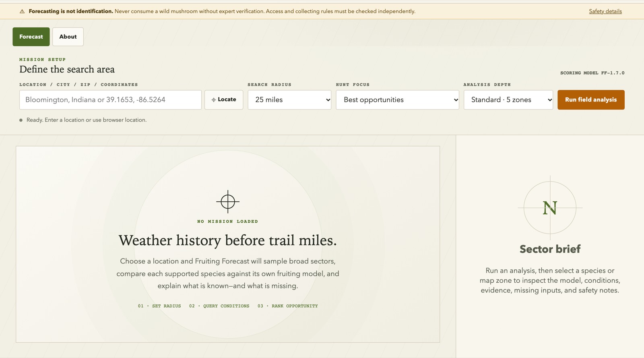This screenshot has height=358, width=644.
Task: Click the 'NO MISSION LOADED' label
Action: coord(228,221)
